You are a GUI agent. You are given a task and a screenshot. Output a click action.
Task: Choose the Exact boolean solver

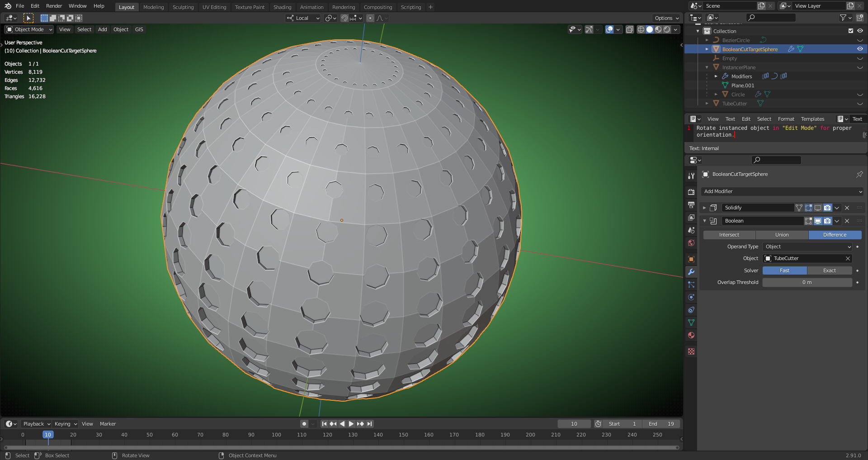829,270
